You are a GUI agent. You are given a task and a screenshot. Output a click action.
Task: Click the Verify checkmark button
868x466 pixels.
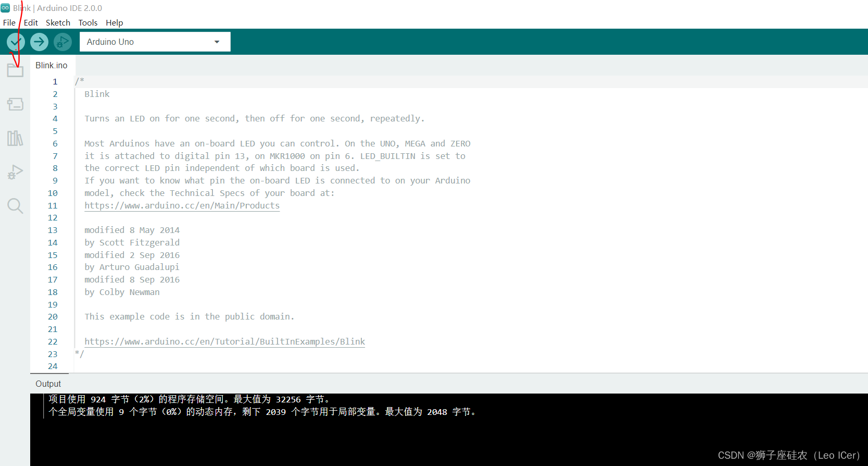(x=16, y=42)
